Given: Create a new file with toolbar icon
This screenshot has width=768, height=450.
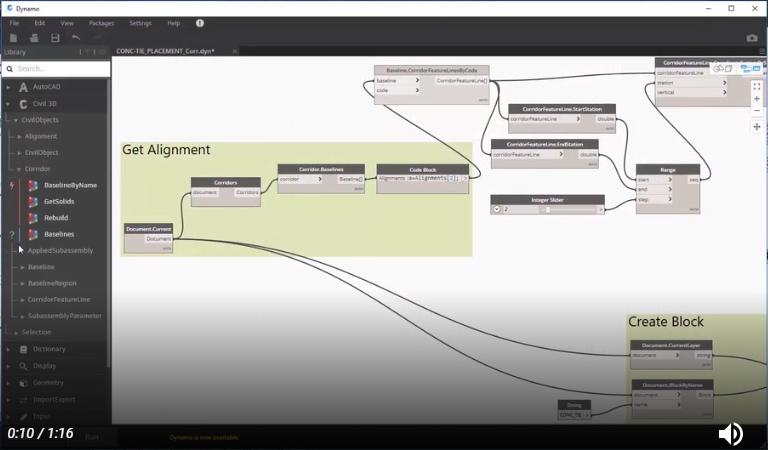Looking at the screenshot, I should coord(13,38).
